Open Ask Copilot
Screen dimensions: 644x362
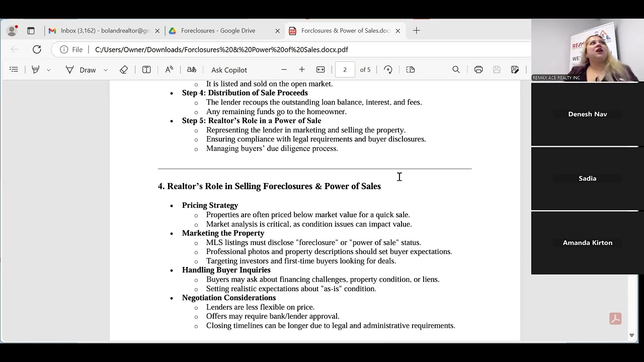coord(229,70)
